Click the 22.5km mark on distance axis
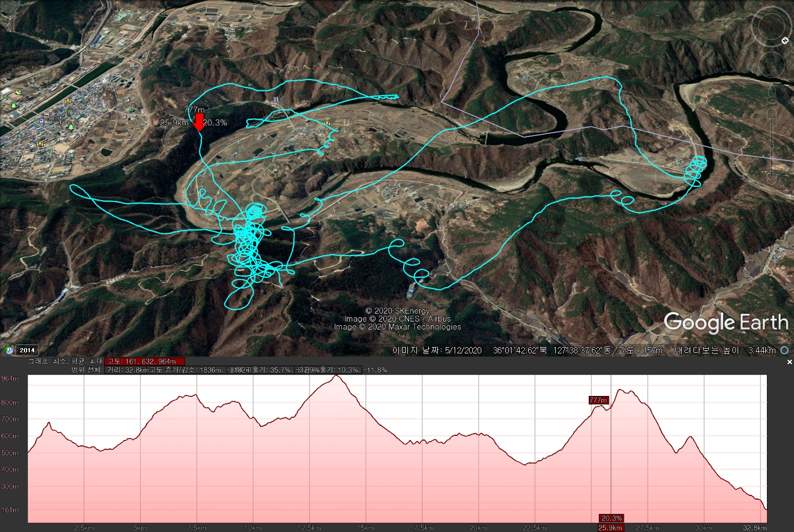This screenshot has width=794, height=532. pos(534,528)
